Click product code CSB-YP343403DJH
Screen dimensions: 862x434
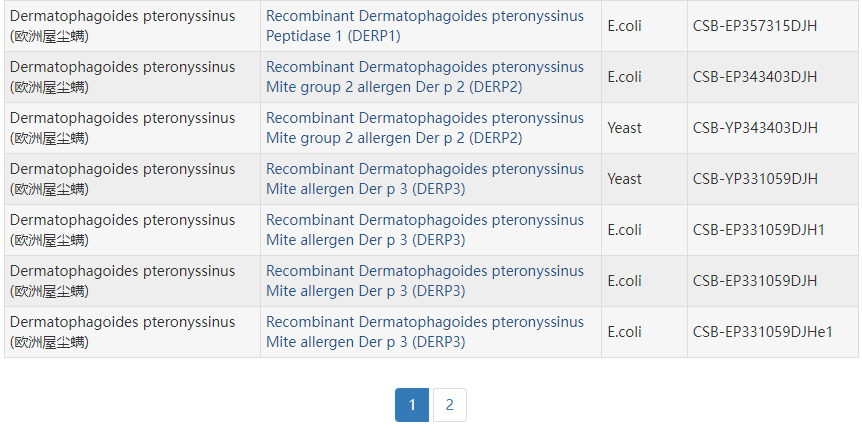pyautogui.click(x=755, y=128)
